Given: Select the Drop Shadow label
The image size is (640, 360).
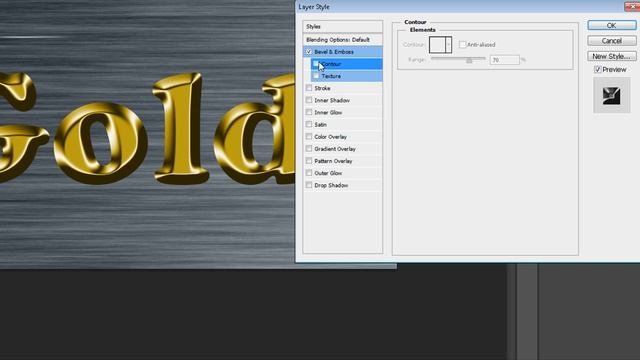Looking at the screenshot, I should pos(331,185).
